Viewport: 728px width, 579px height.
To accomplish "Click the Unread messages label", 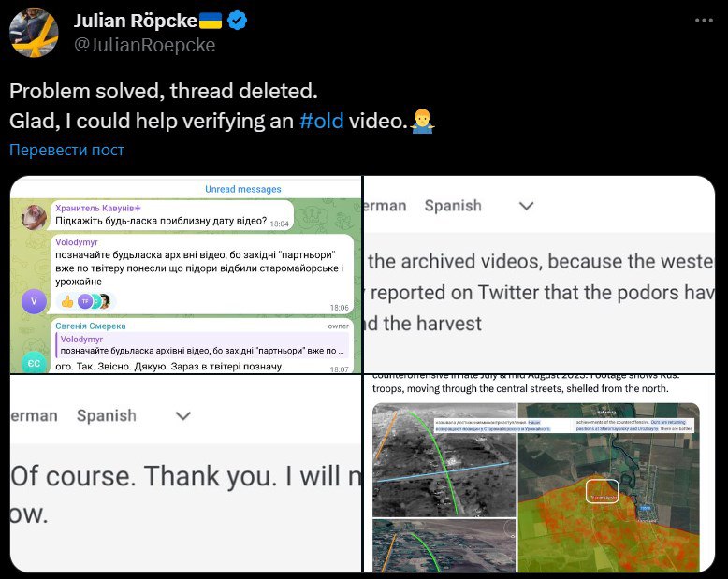I will pos(242,189).
